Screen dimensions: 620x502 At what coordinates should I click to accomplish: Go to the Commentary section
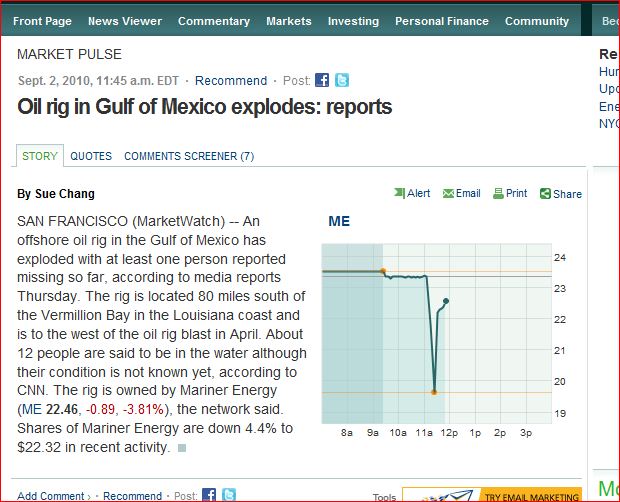(214, 21)
